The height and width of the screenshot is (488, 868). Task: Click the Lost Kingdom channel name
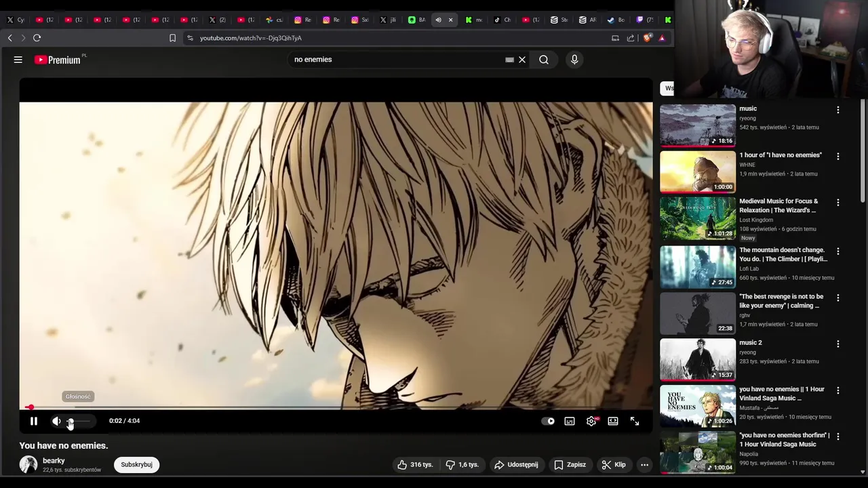tap(756, 220)
